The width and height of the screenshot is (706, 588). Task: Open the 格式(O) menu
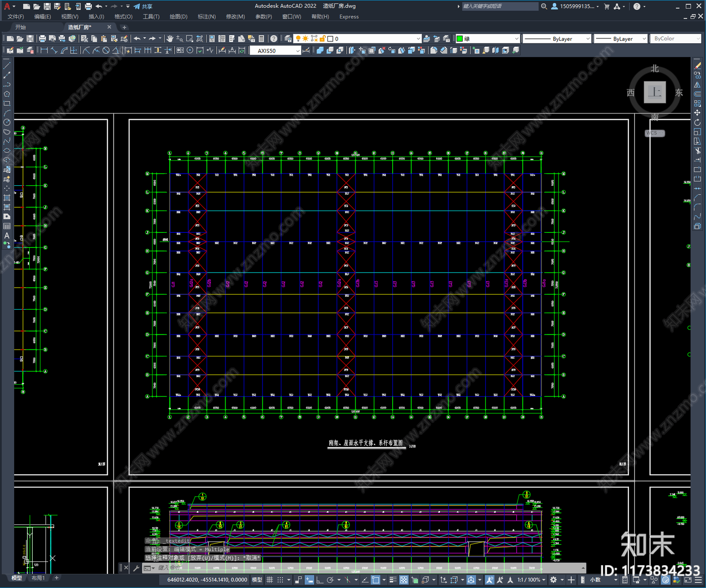[x=124, y=17]
